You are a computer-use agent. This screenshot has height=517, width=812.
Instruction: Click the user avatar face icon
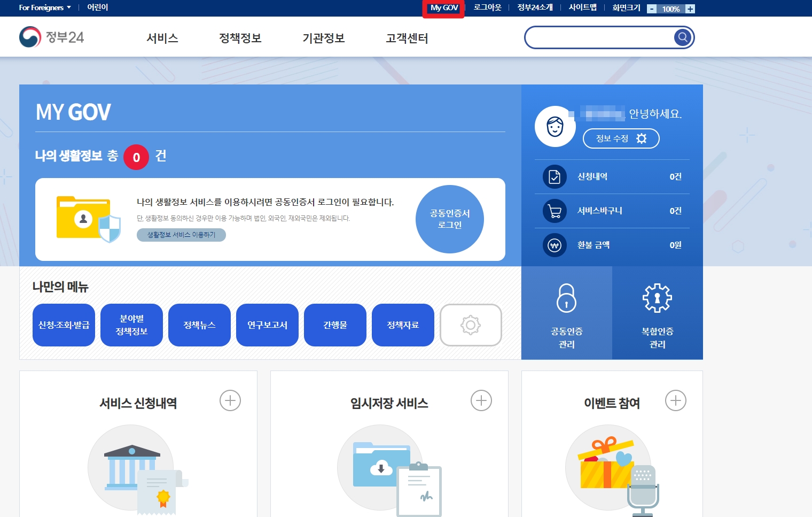point(555,127)
